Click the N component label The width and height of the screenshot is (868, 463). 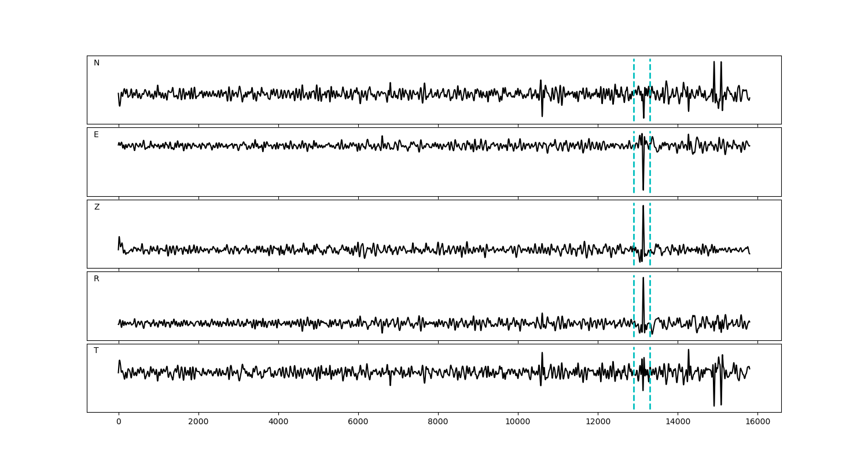(97, 63)
